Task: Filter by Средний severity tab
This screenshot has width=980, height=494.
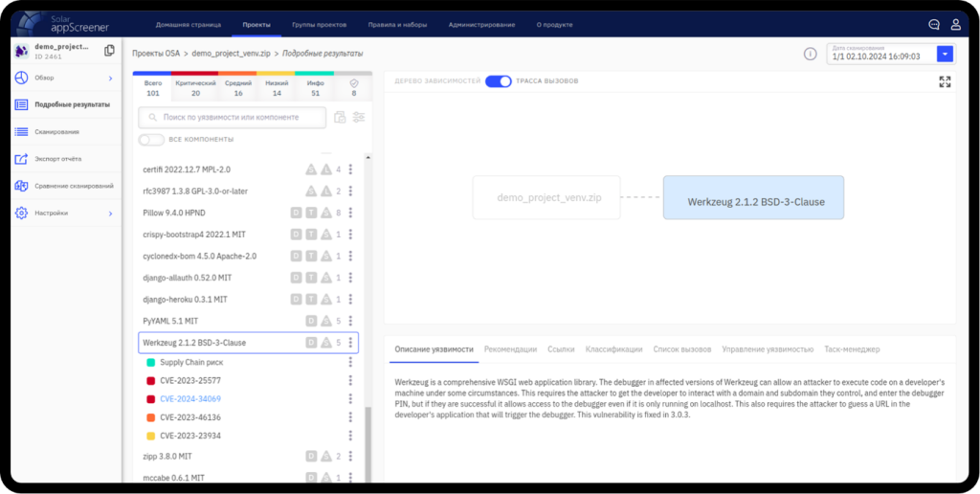Action: click(x=238, y=87)
